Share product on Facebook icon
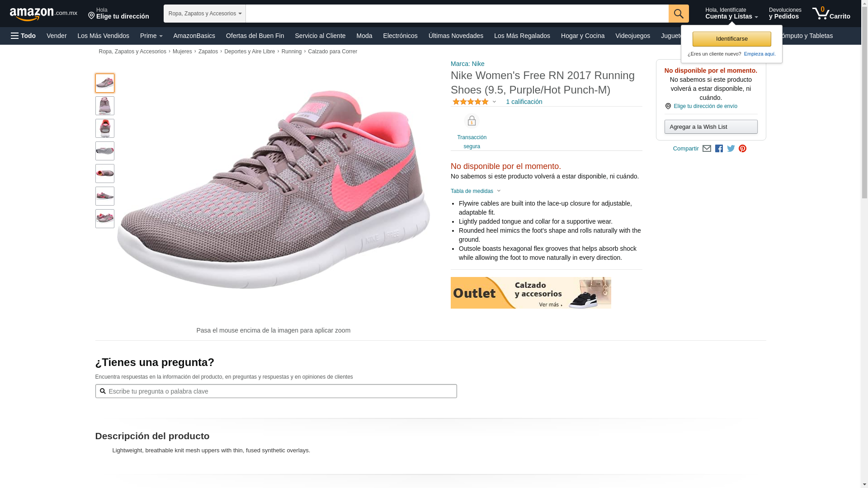Screen dimensions: 868x488 tap(719, 149)
